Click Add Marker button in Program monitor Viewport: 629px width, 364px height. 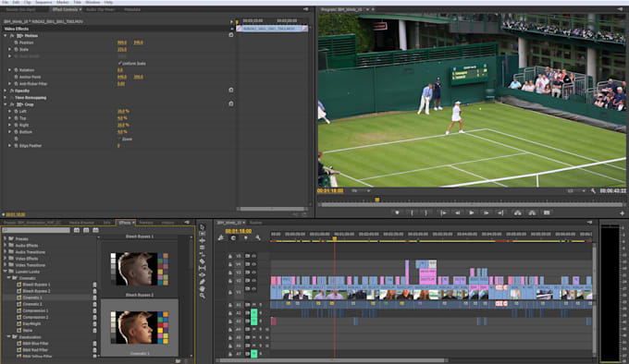pos(397,213)
